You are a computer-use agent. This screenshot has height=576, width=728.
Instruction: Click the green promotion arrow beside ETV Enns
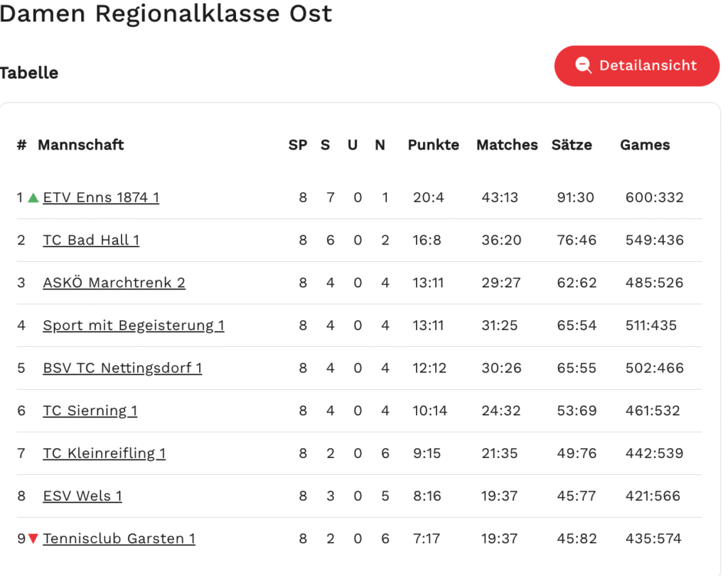[x=33, y=198]
